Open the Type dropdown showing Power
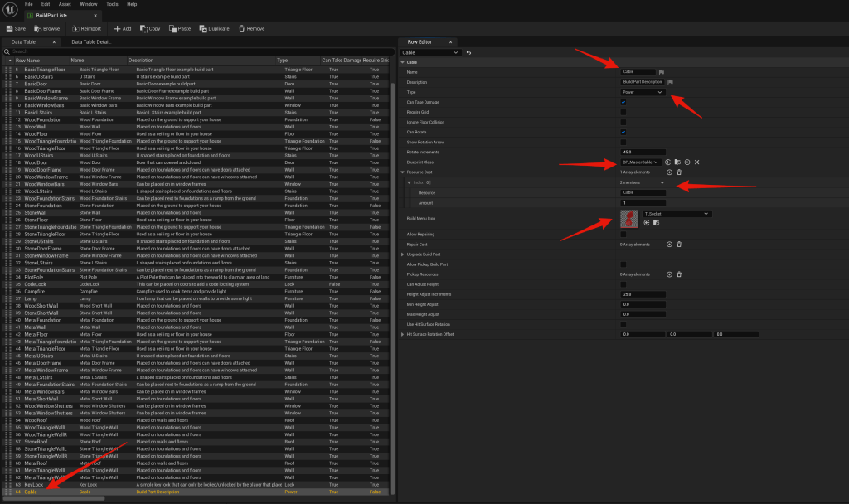849x504 pixels. pos(643,92)
